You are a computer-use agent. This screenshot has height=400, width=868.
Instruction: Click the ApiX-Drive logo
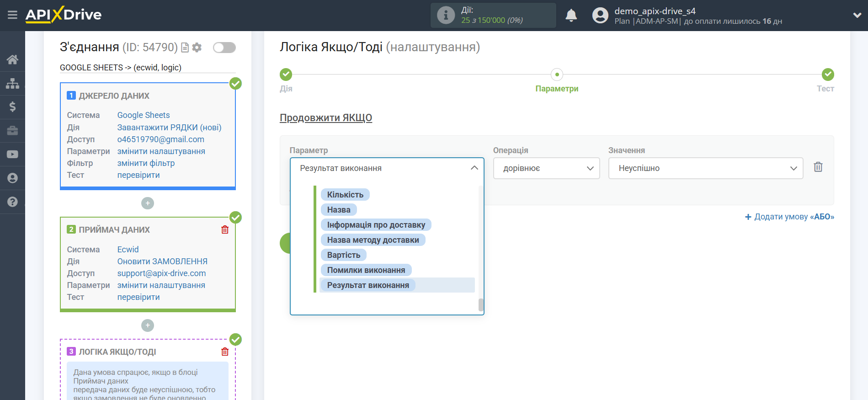point(64,15)
